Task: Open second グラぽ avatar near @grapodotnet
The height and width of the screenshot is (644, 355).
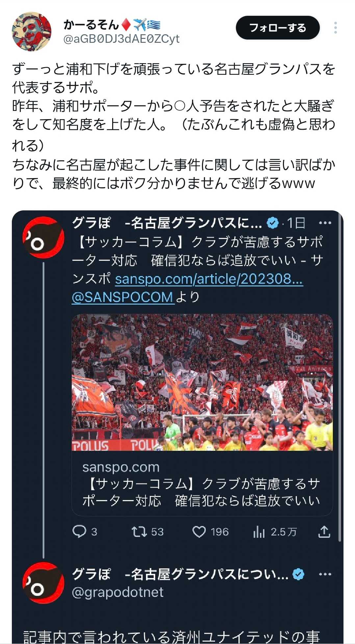Action: coord(43,583)
